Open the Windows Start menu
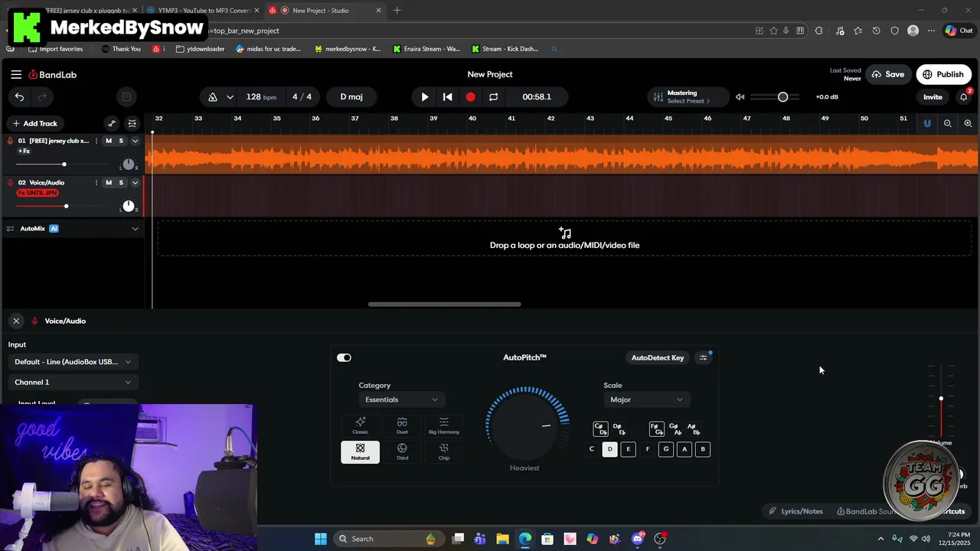Screen dimensions: 980x551 tap(321, 539)
